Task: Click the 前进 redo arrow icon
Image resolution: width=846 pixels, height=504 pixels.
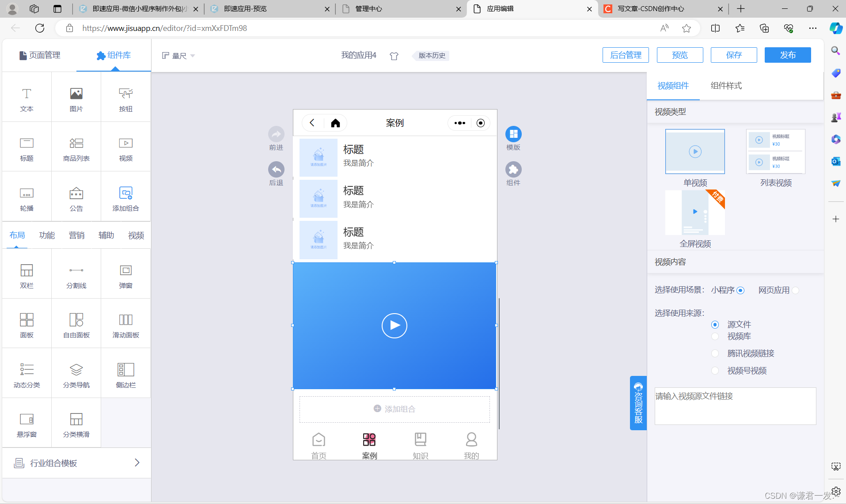Action: tap(276, 134)
